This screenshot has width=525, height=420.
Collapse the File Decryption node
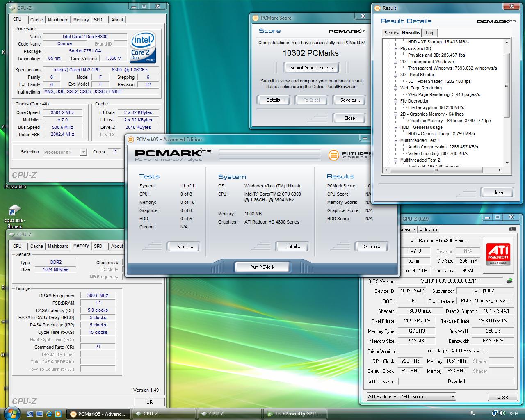click(x=396, y=101)
